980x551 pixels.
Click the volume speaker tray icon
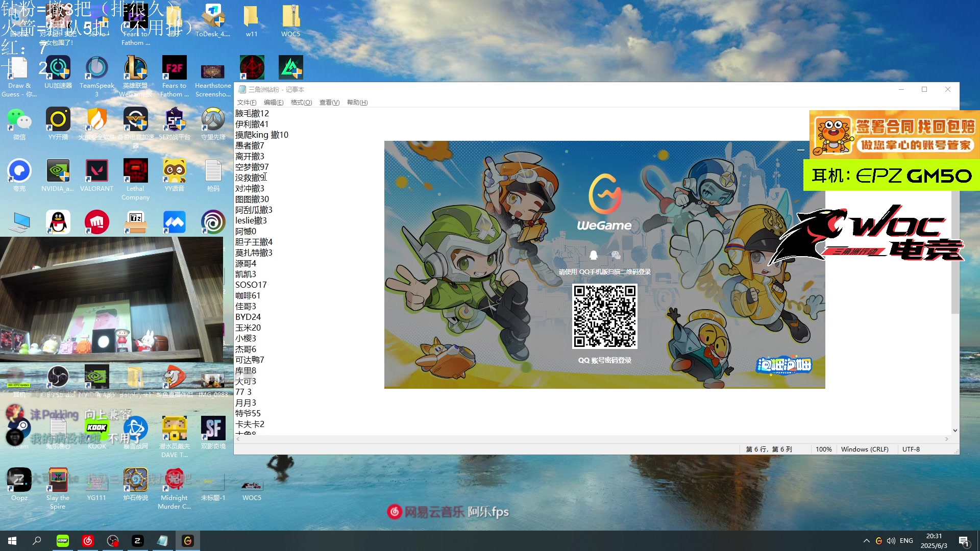[x=891, y=541]
